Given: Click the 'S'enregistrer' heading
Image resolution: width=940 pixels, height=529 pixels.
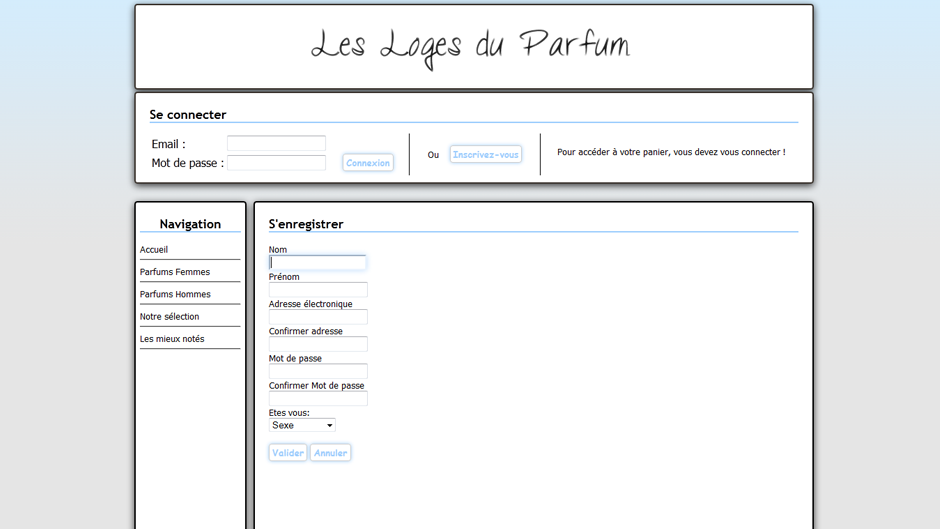Looking at the screenshot, I should click(x=306, y=224).
